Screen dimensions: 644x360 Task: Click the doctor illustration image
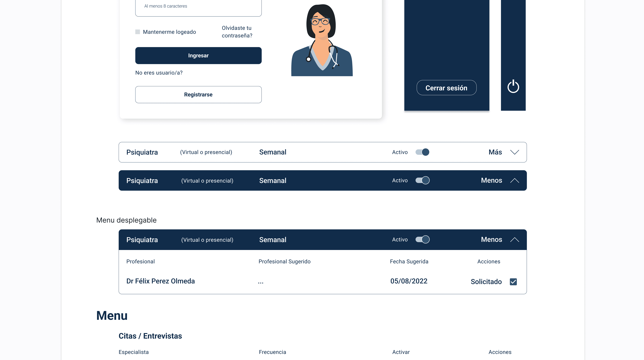pyautogui.click(x=322, y=40)
